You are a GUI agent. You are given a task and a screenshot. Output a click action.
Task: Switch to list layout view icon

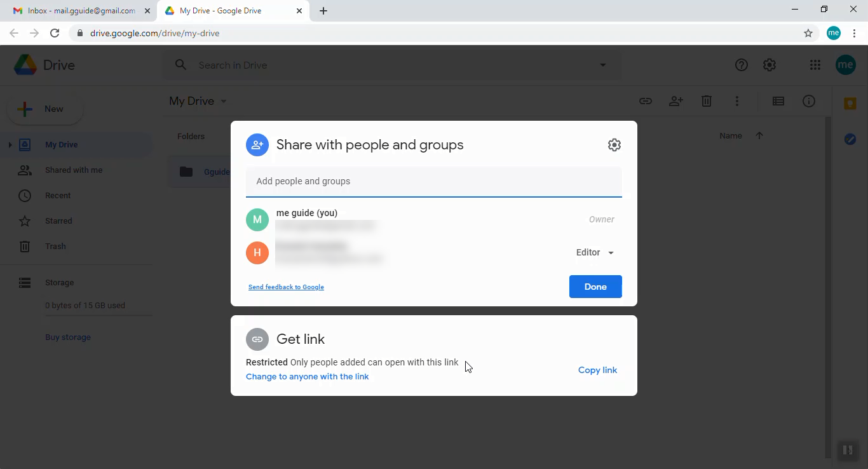pos(778,101)
